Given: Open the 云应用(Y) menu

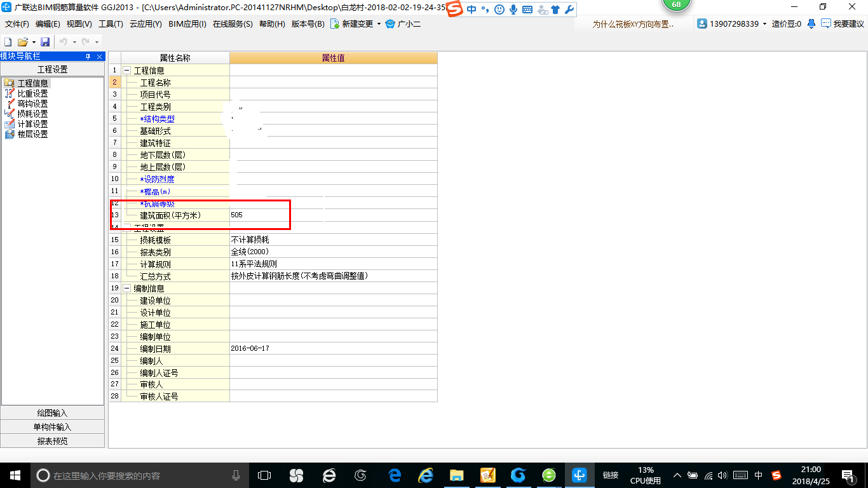Looking at the screenshot, I should [x=146, y=24].
